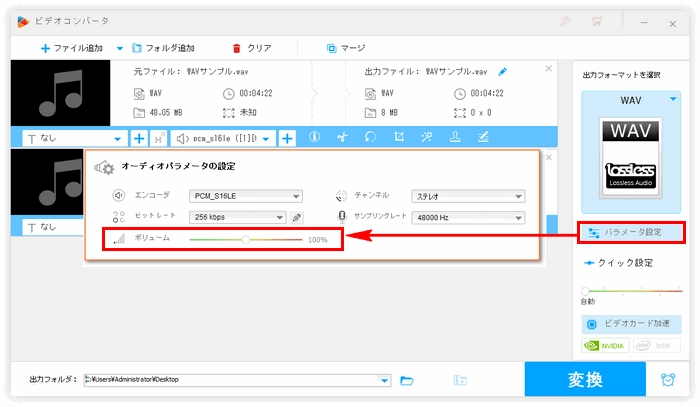Rename output file with pencil icon
700x407 pixels.
click(x=502, y=71)
